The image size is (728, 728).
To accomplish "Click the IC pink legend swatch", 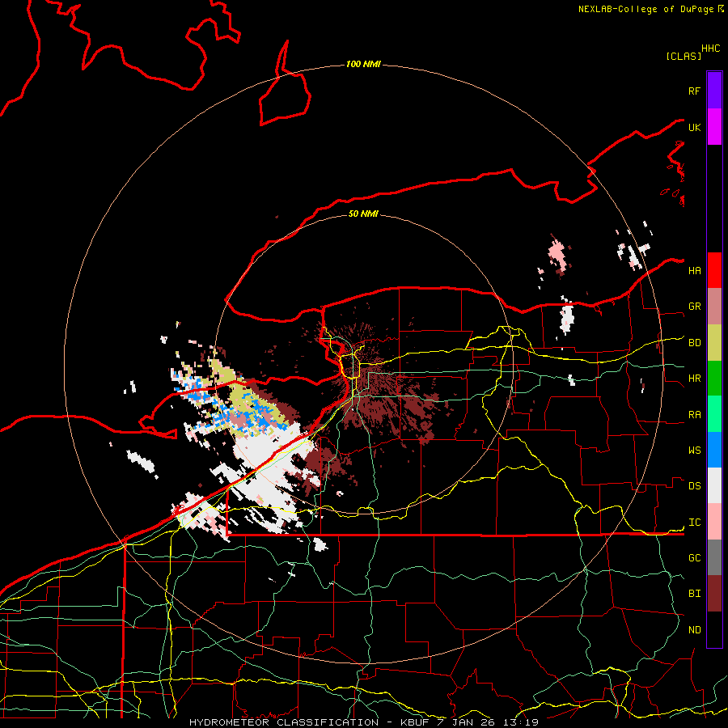I will [x=714, y=522].
